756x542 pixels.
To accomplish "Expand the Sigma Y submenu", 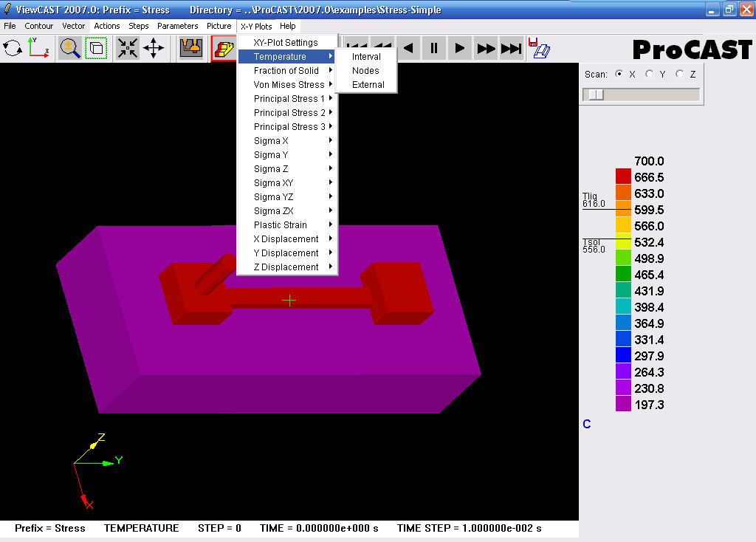I will 287,154.
